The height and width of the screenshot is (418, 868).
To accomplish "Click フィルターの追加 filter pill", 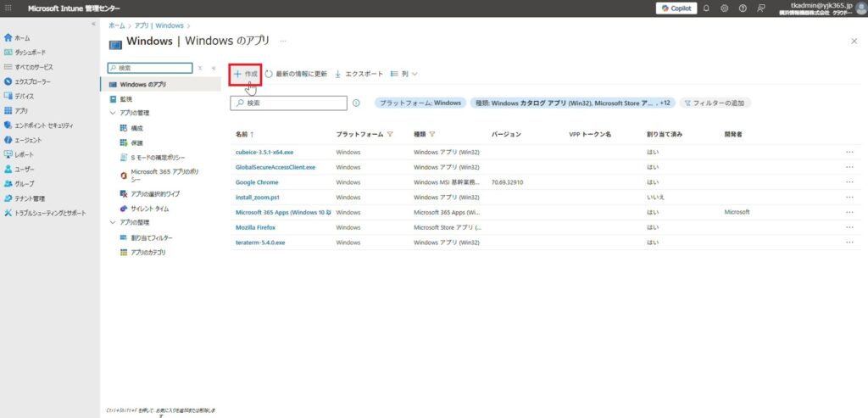I will 713,103.
